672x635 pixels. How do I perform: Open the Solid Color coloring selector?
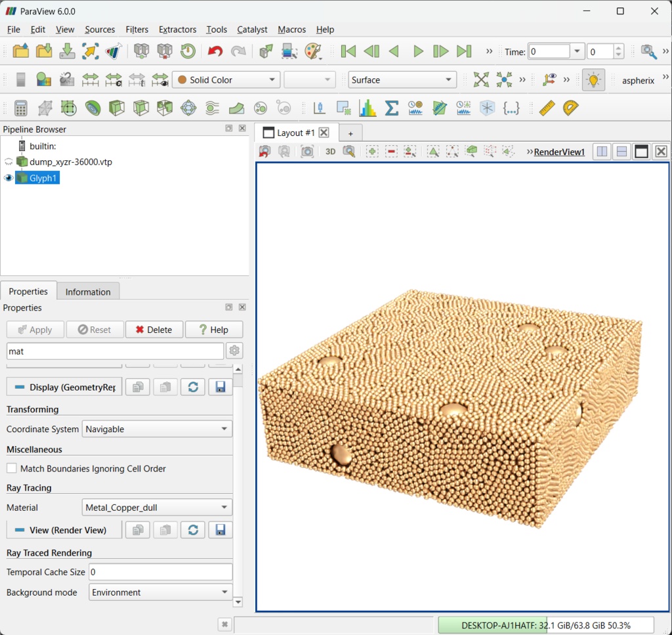coord(226,79)
